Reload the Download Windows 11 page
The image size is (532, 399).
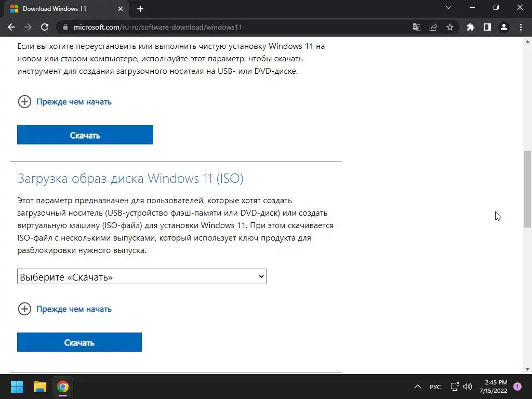tap(45, 27)
